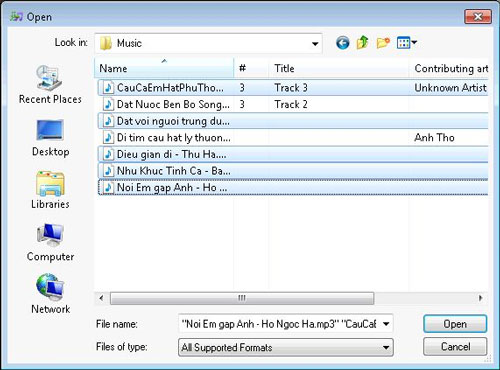This screenshot has width=500, height=370.
Task: Click the Open button
Action: tap(455, 324)
